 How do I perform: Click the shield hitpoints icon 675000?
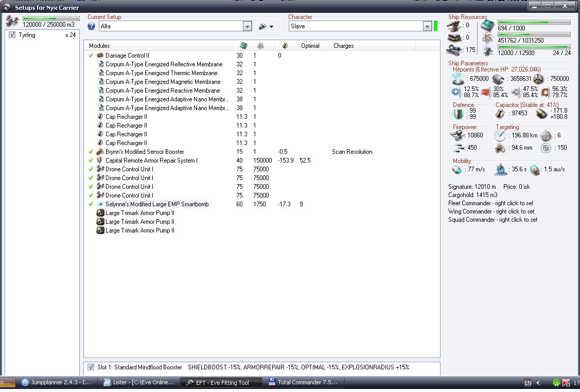click(x=458, y=79)
